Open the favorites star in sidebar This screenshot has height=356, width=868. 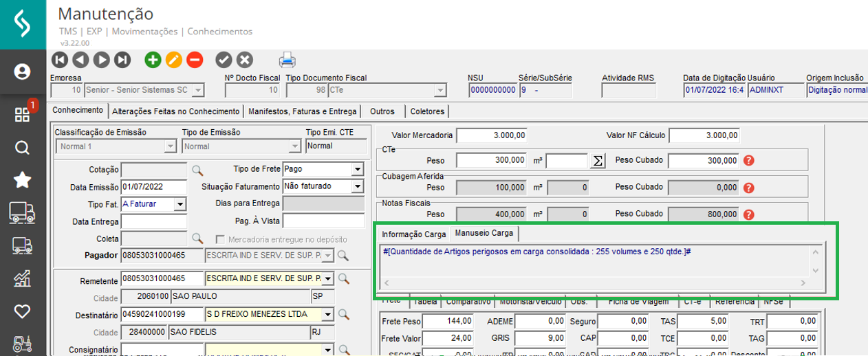23,180
